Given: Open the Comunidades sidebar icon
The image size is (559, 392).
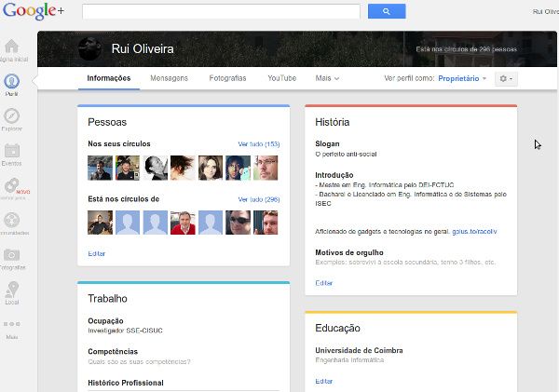Looking at the screenshot, I should coord(12,221).
